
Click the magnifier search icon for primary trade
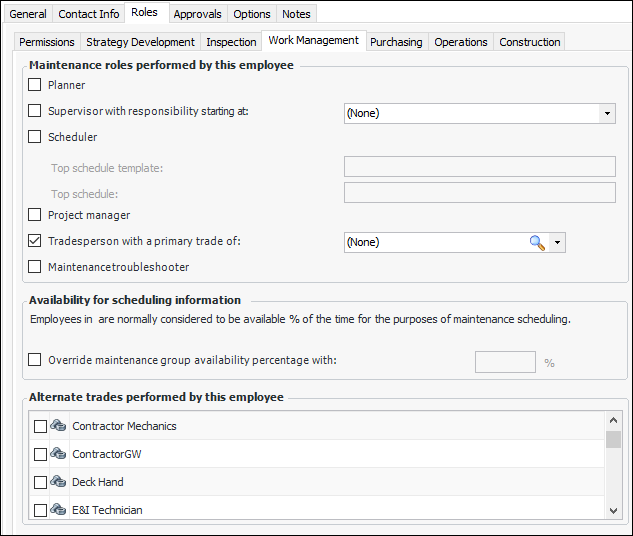tap(537, 242)
